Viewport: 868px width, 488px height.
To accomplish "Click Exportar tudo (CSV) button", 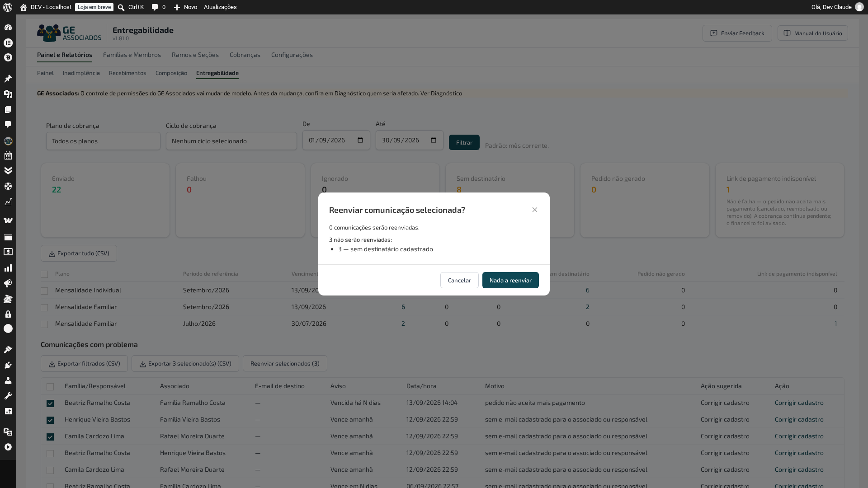I will (79, 253).
